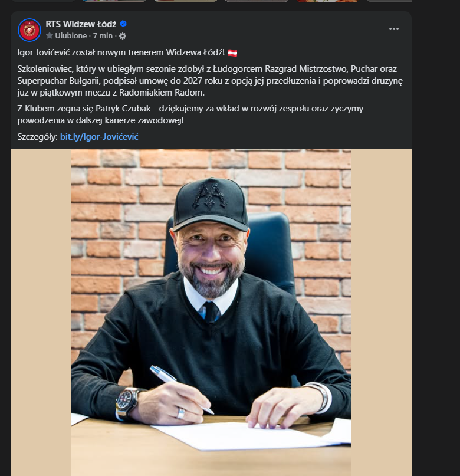
Task: Click the Ulubione label under page name
Action: [x=70, y=35]
